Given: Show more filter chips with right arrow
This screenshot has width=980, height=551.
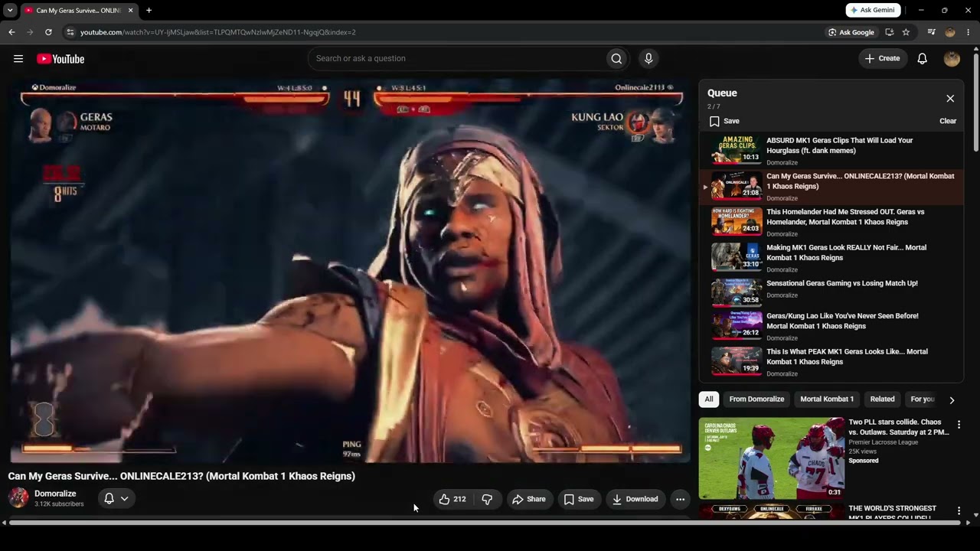Looking at the screenshot, I should point(952,399).
